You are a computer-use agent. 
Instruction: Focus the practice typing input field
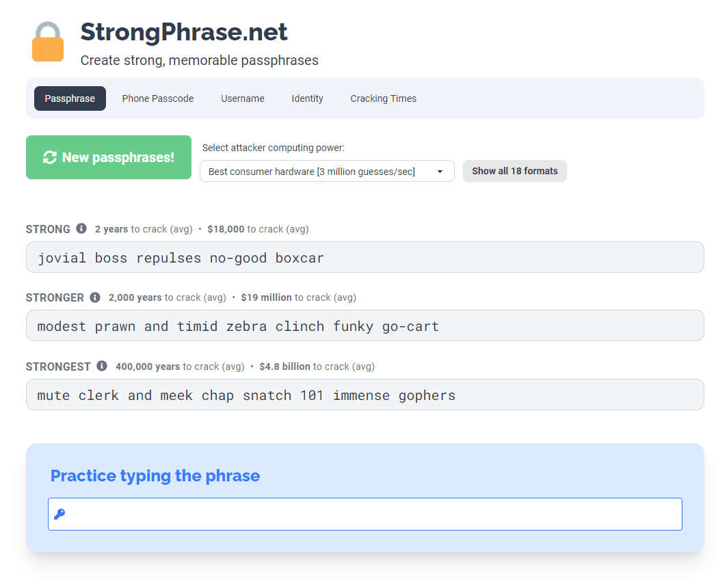pyautogui.click(x=364, y=514)
